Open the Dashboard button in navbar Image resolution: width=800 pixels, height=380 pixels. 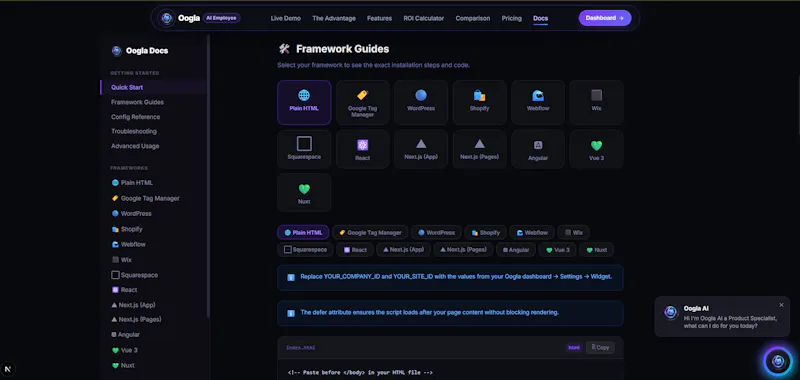[x=605, y=18]
